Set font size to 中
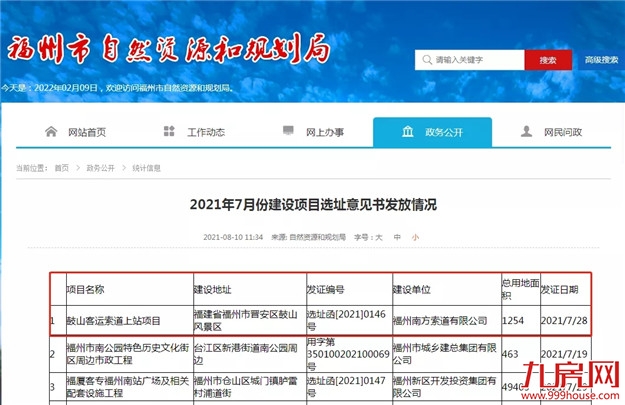Image resolution: width=625 pixels, height=405 pixels. click(397, 237)
